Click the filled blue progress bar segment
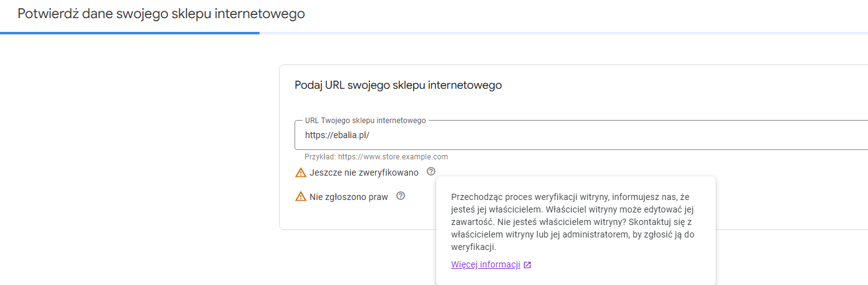The width and height of the screenshot is (868, 285). (130, 32)
